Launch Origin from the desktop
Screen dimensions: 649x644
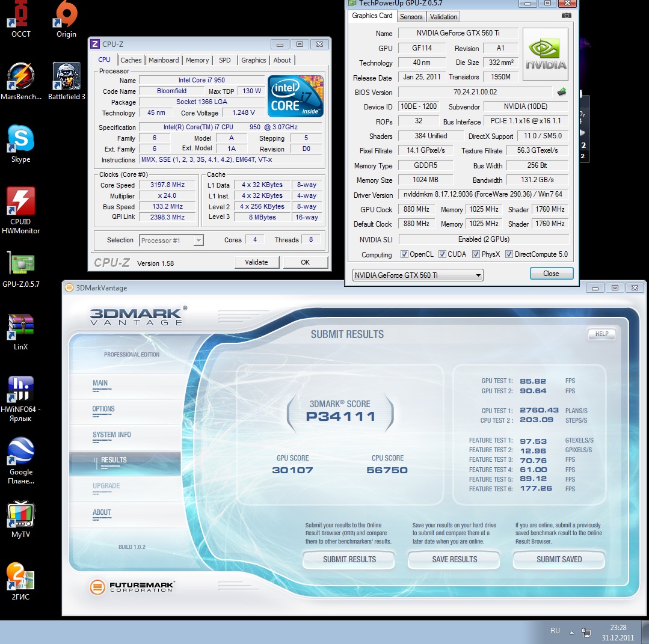click(66, 19)
